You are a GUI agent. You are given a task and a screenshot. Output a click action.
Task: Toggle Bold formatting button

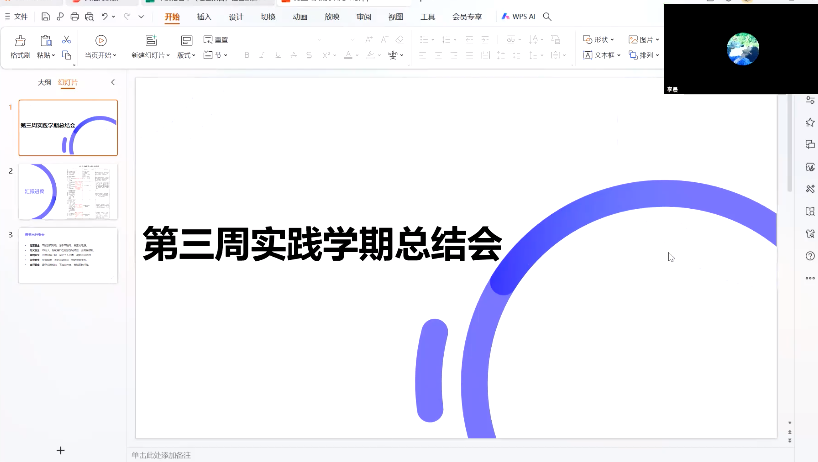pos(247,55)
